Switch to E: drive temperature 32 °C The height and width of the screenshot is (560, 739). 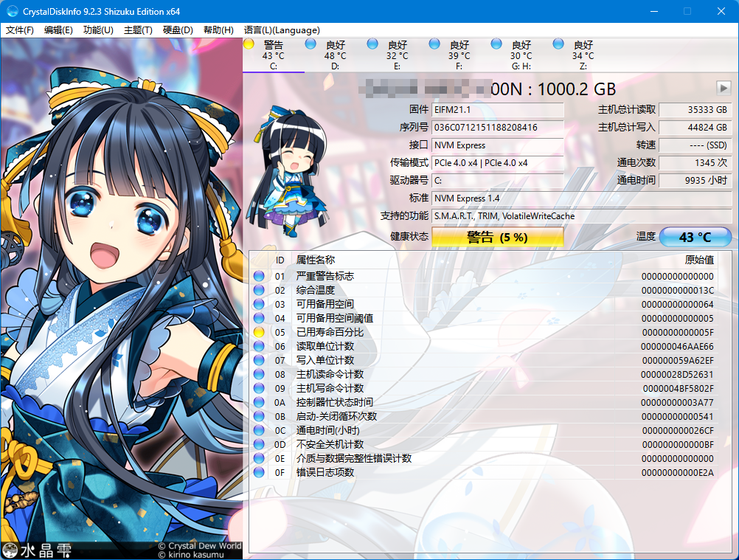397,55
